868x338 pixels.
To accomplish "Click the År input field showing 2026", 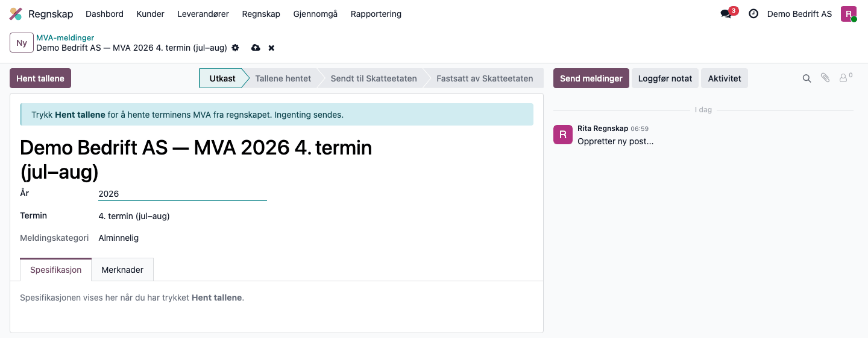I will [183, 194].
